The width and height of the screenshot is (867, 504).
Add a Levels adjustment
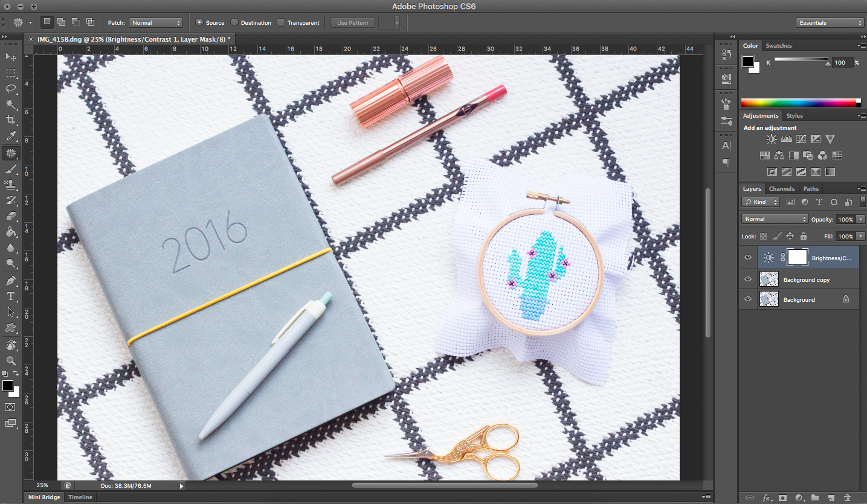[787, 139]
